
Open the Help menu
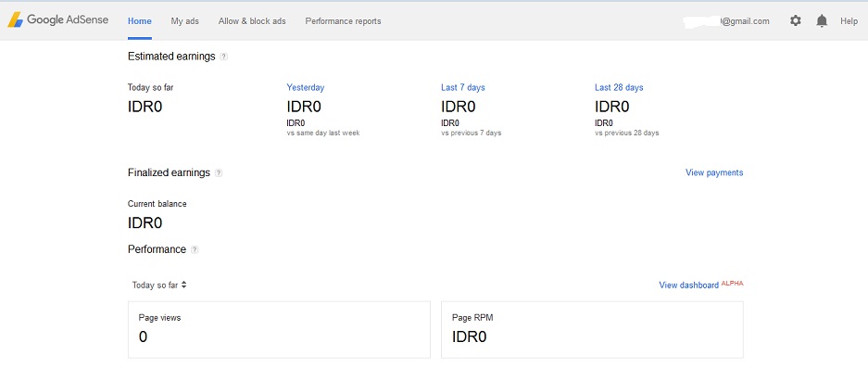[849, 21]
